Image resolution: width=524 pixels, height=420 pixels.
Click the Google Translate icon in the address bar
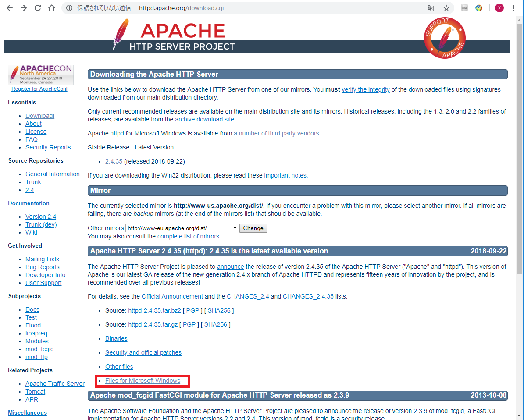[x=430, y=7]
